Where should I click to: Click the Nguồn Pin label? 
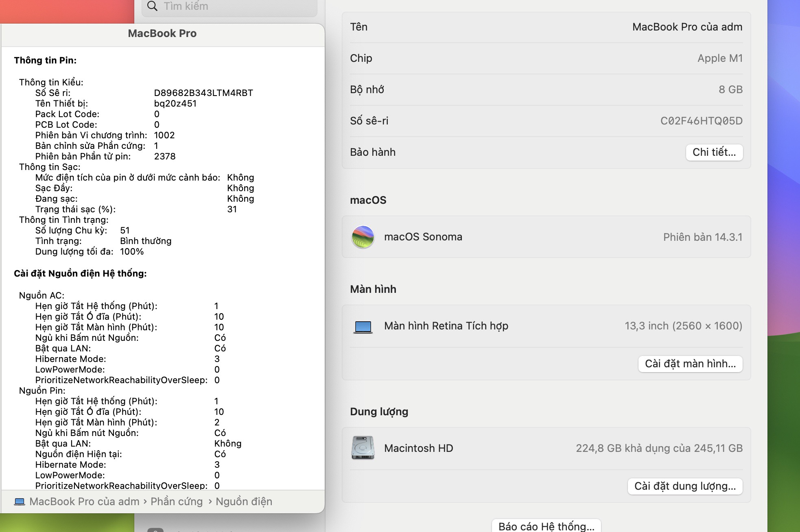(42, 390)
